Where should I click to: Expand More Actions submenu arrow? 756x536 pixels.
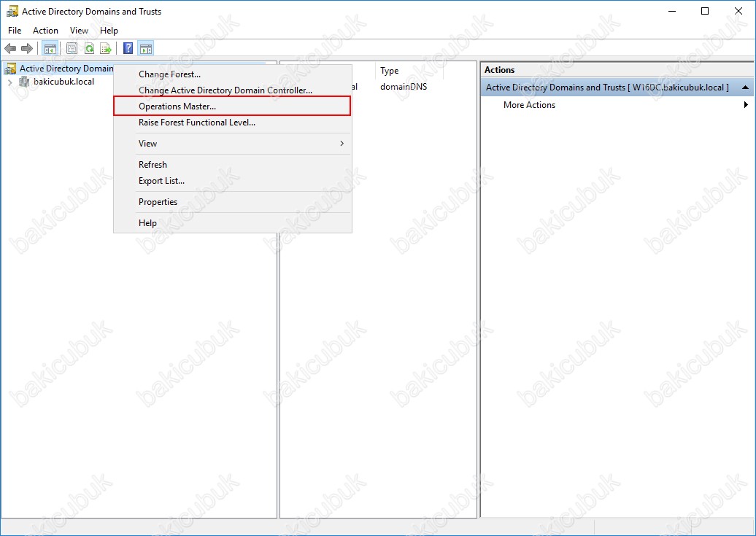(746, 104)
